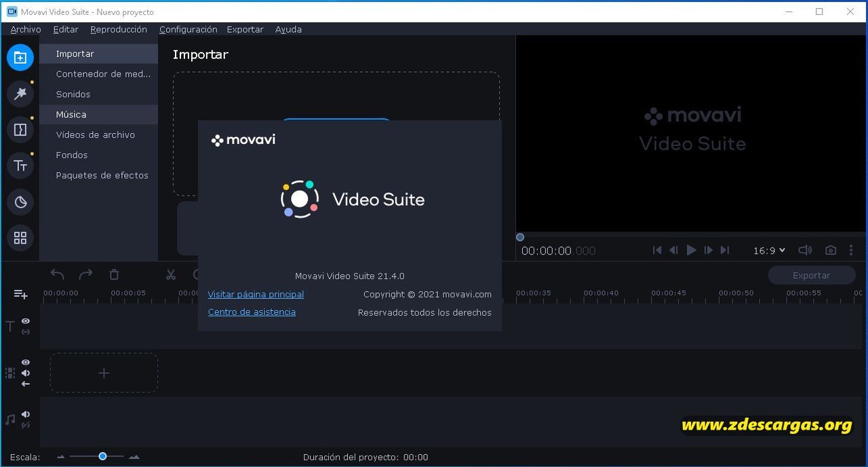
Task: Open the Stickers panel icon
Action: click(20, 202)
